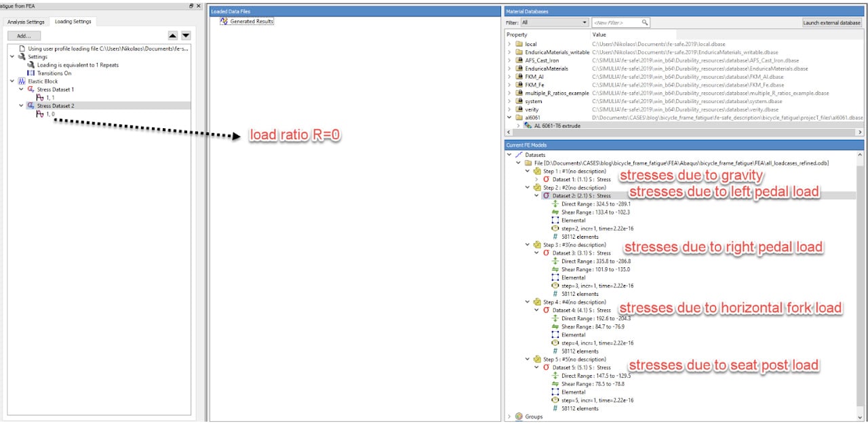Select Dataset 3: (3.1) S: Stress
Screen dimensions: 868x424
(x=582, y=252)
